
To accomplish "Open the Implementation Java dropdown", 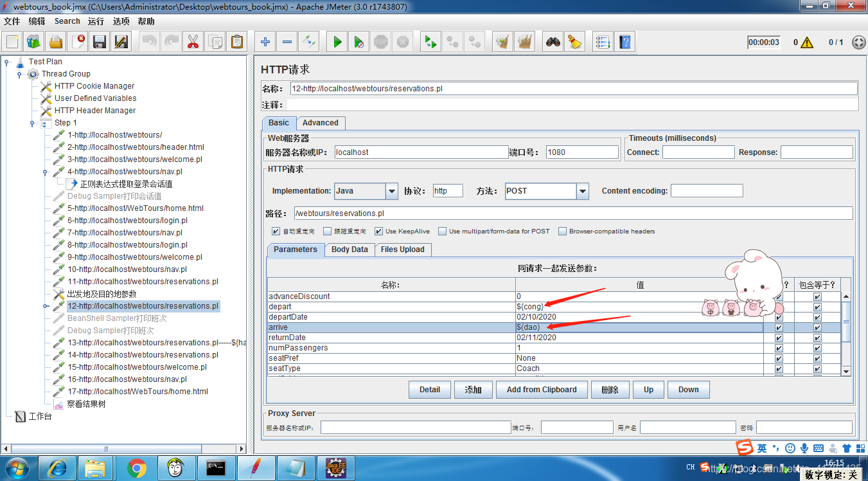I will pyautogui.click(x=392, y=191).
